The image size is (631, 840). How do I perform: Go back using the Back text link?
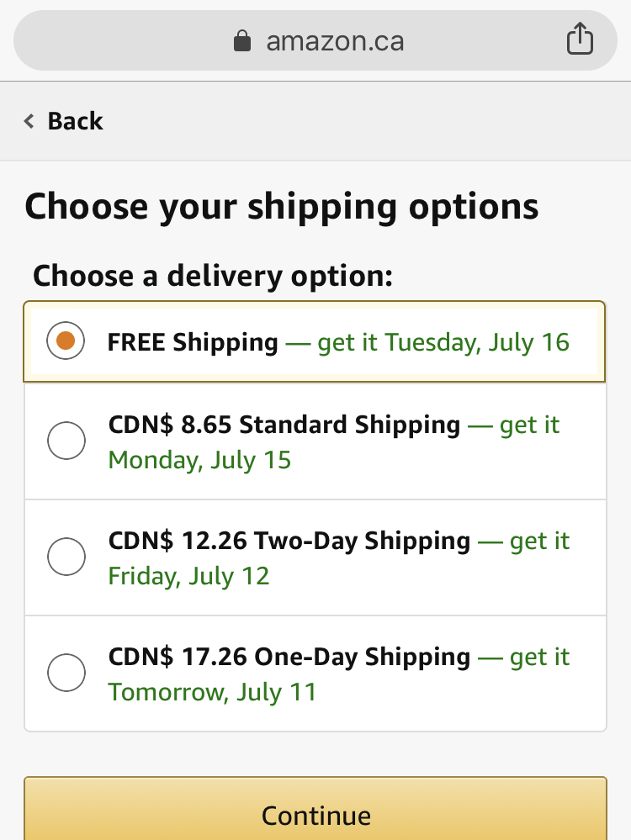(75, 121)
